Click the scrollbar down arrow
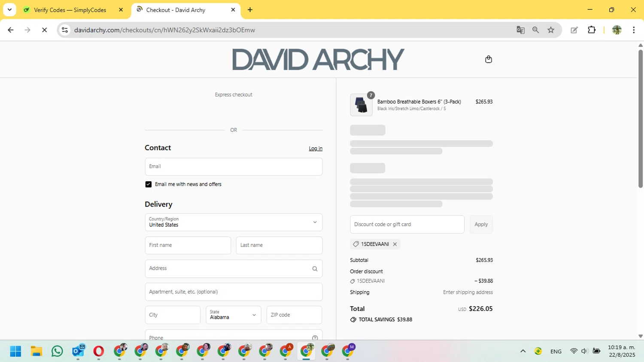Image resolution: width=644 pixels, height=362 pixels. 640,336
